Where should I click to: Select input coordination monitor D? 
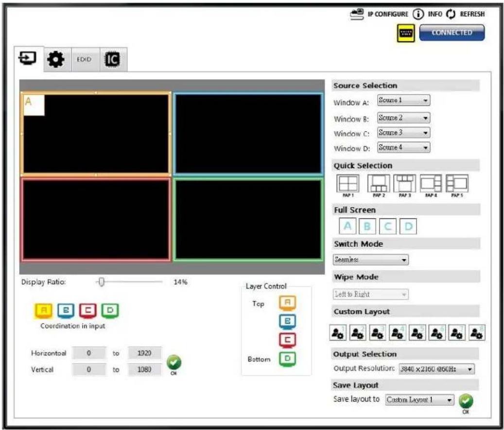110,310
